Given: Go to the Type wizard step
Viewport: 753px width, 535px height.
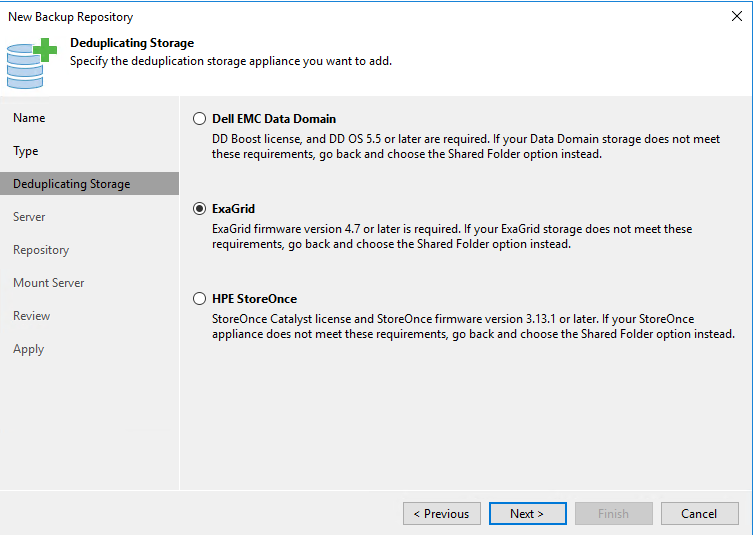Looking at the screenshot, I should pos(25,151).
